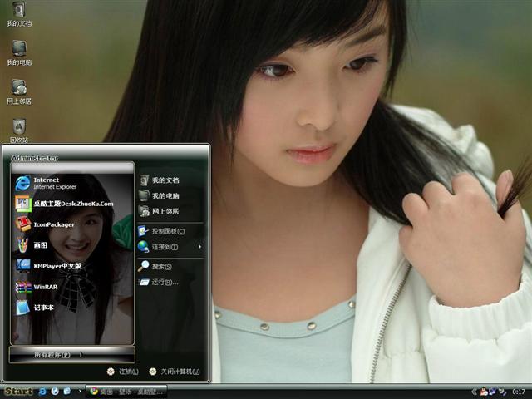Click taskbar clock showing 0:17

coord(519,392)
